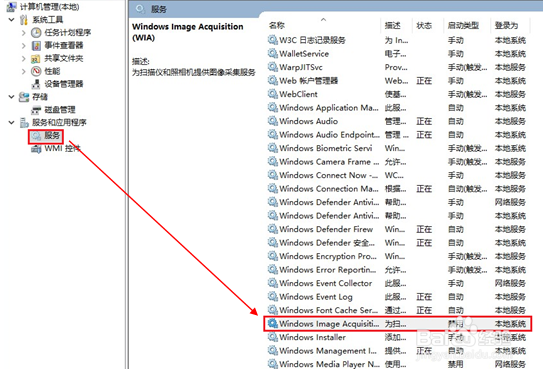Click the Prov... description of WarpJITSvc

pyautogui.click(x=396, y=67)
